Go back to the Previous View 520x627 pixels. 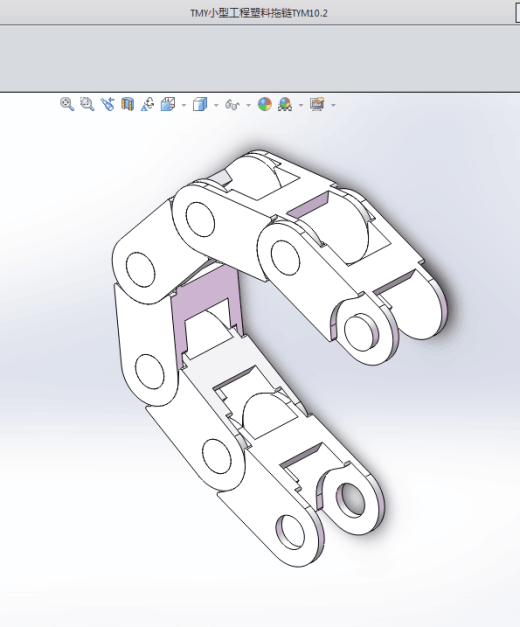tap(107, 104)
